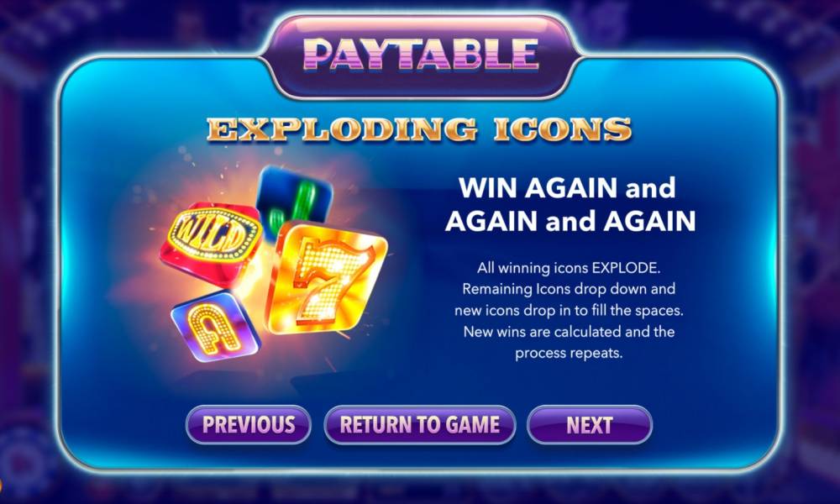Click the letter A symbol icon
The width and height of the screenshot is (840, 504).
coord(215,326)
